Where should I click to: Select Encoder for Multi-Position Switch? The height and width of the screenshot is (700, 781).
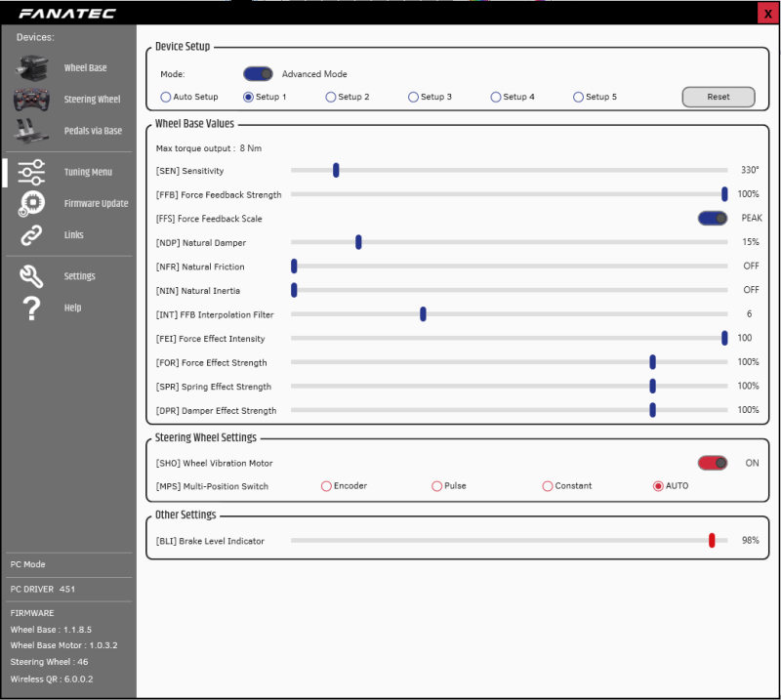(x=326, y=486)
